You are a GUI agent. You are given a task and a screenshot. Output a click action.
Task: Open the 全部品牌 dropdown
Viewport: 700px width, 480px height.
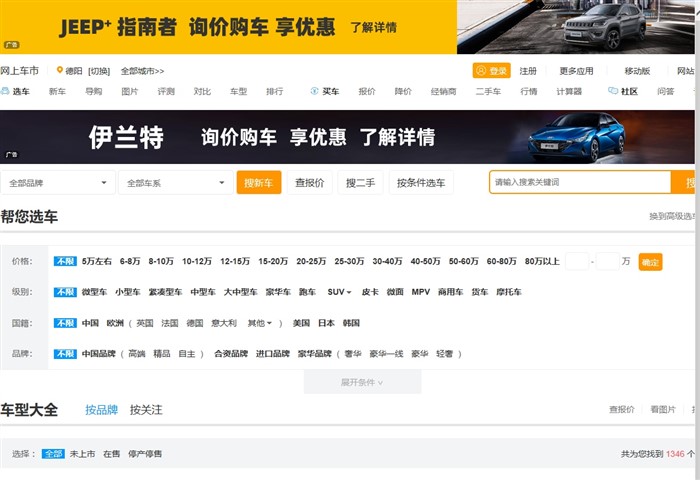coord(58,183)
